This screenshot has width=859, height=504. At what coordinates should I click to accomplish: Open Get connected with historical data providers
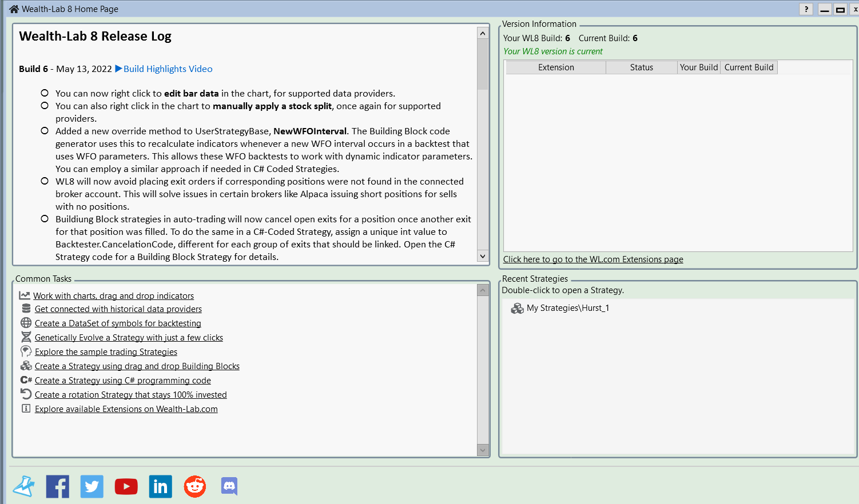point(118,309)
